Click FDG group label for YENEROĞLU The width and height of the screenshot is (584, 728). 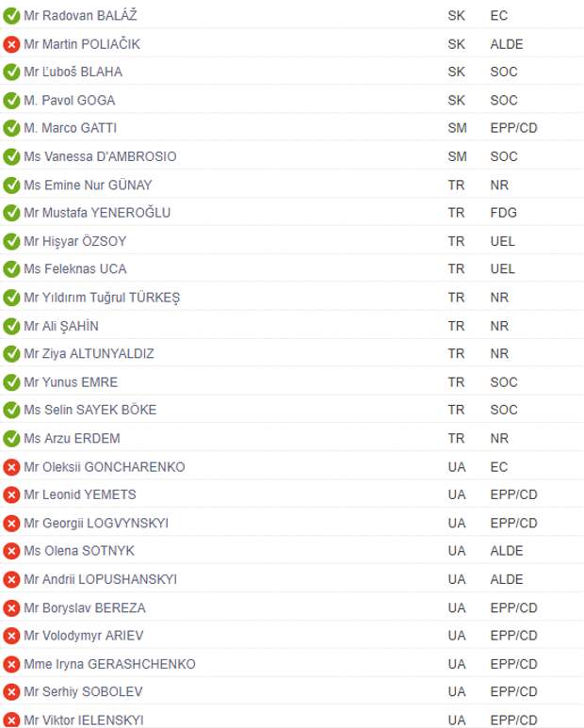click(x=503, y=213)
